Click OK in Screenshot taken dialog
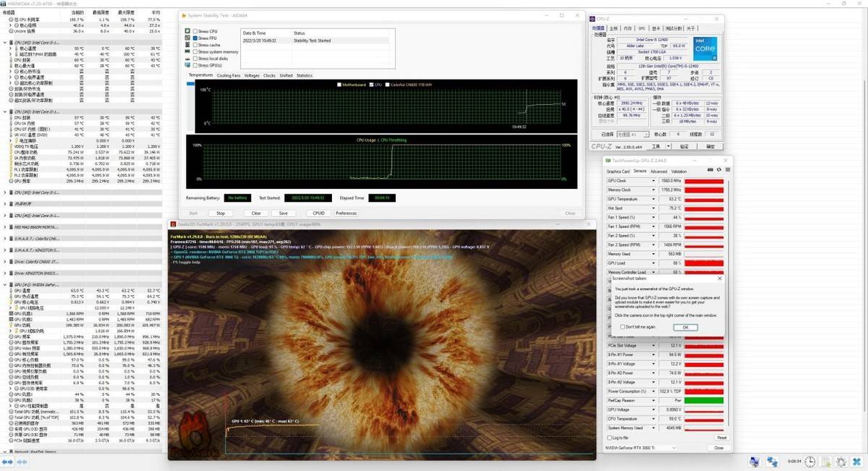Viewport: 868px width, 471px height. pyautogui.click(x=685, y=327)
